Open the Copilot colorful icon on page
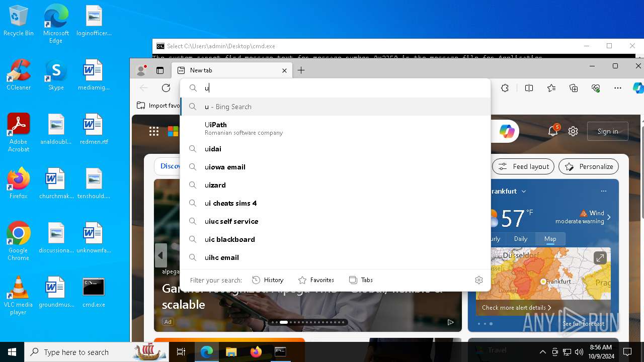Image resolution: width=644 pixels, height=362 pixels. pyautogui.click(x=507, y=131)
